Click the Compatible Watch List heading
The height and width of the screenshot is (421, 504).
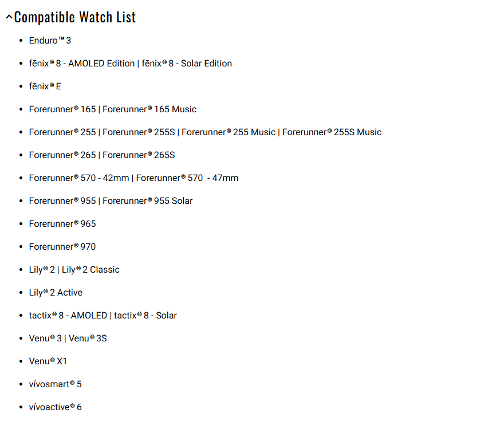pos(75,17)
